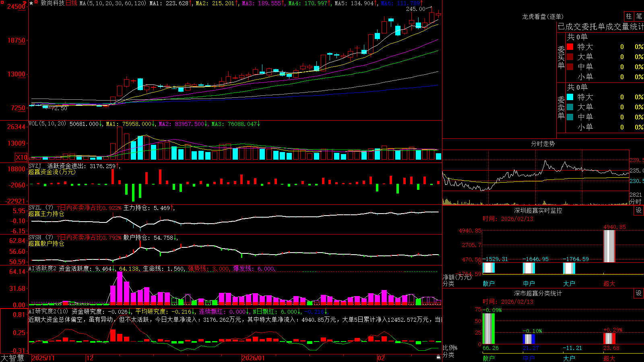
Task: Click the red 特大 buy order color swatch
Action: 570,47
